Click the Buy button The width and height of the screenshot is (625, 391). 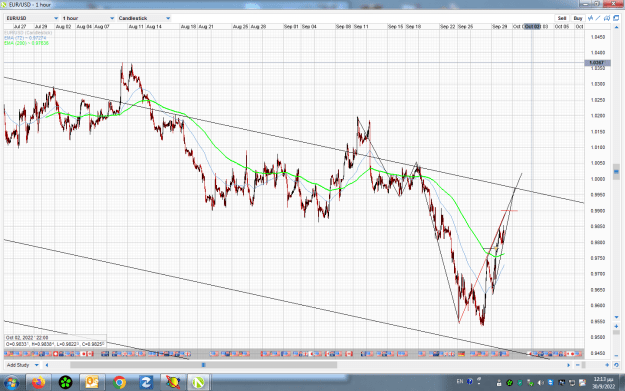tap(578, 18)
